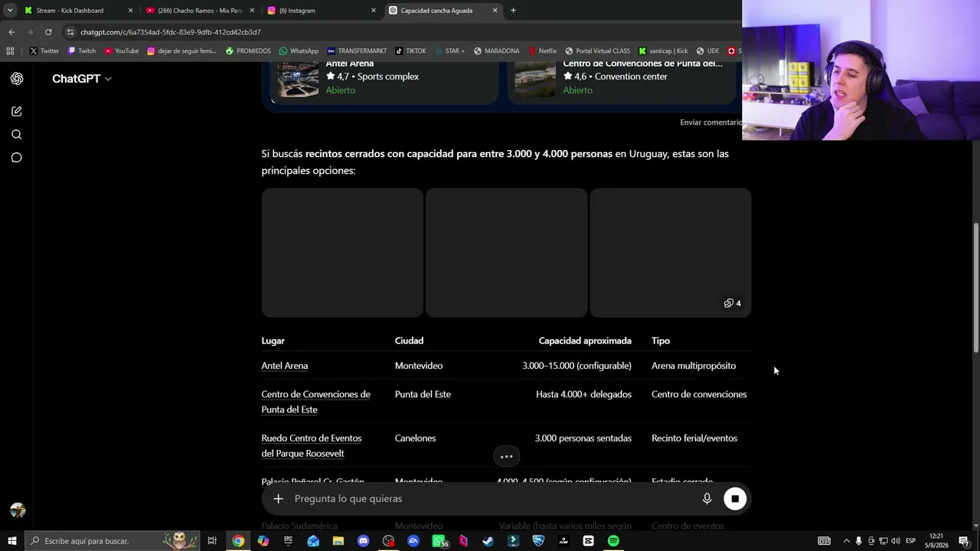This screenshot has height=551, width=980.
Task: Open the image gallery count badge showing 4
Action: click(x=732, y=303)
